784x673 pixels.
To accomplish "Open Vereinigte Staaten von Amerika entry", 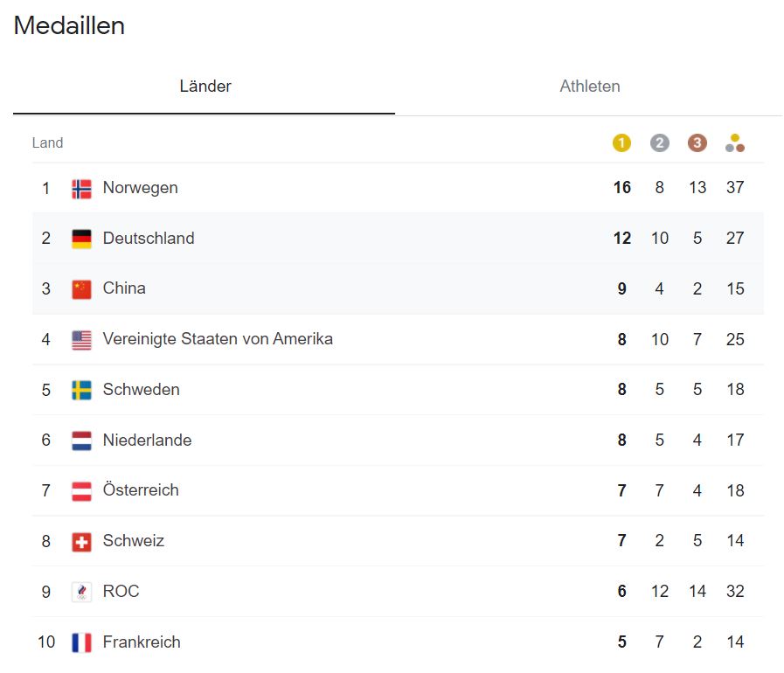I will click(x=218, y=339).
